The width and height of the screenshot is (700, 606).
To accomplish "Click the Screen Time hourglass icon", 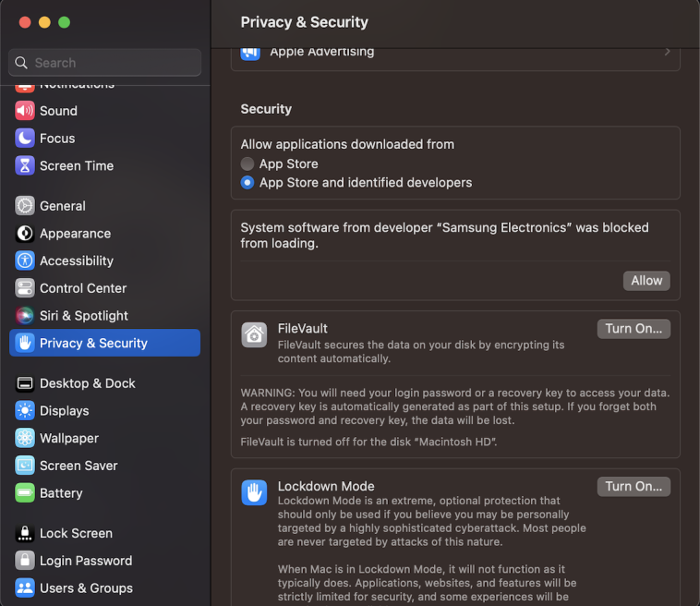I will 25,165.
